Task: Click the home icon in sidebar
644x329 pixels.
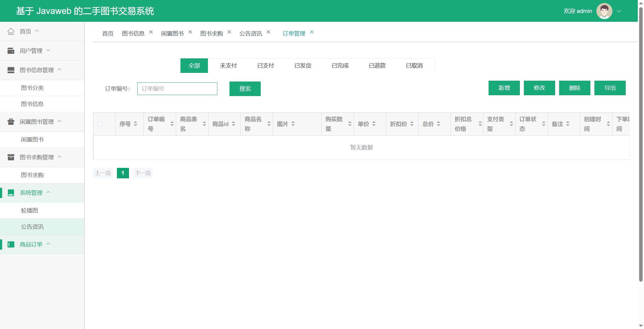Action: coord(11,31)
